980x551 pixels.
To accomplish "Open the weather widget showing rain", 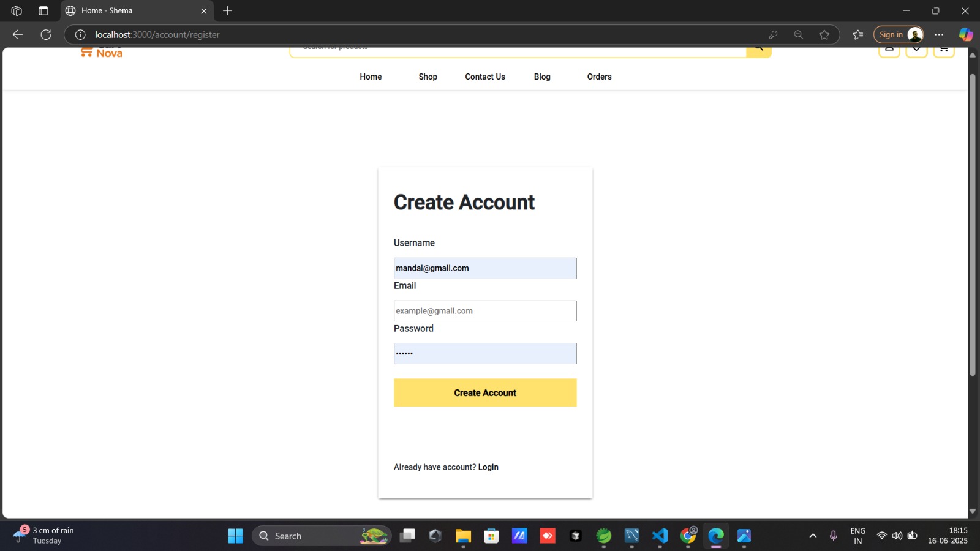I will 44,536.
